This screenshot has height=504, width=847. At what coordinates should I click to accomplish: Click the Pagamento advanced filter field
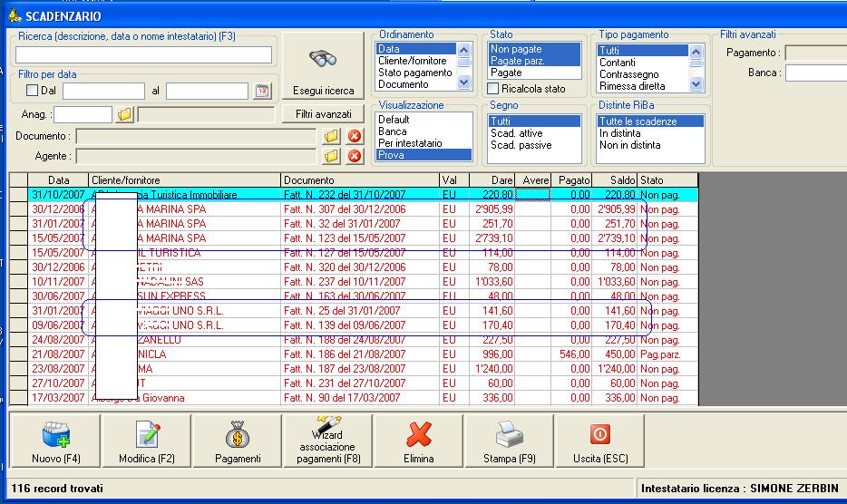pos(815,53)
